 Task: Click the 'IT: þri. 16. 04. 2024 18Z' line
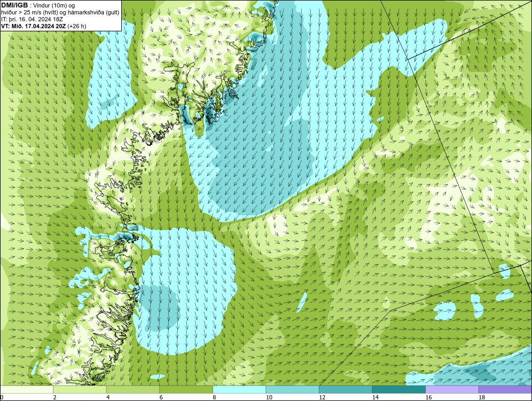tap(33, 19)
